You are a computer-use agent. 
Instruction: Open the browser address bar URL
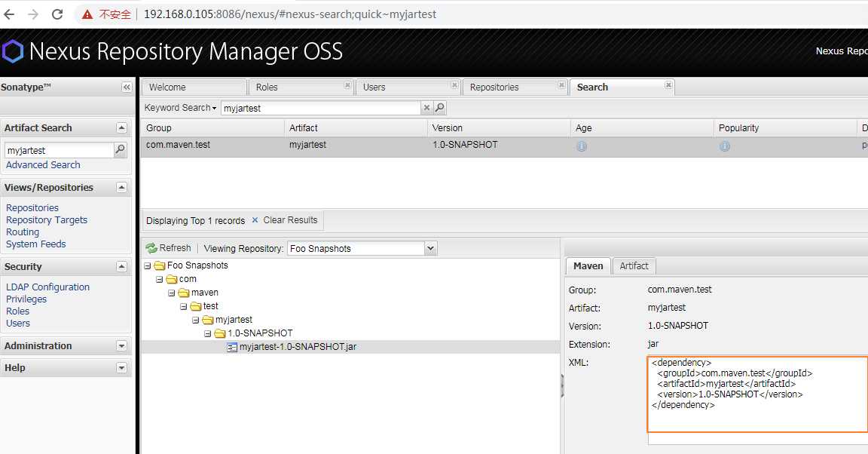(290, 14)
